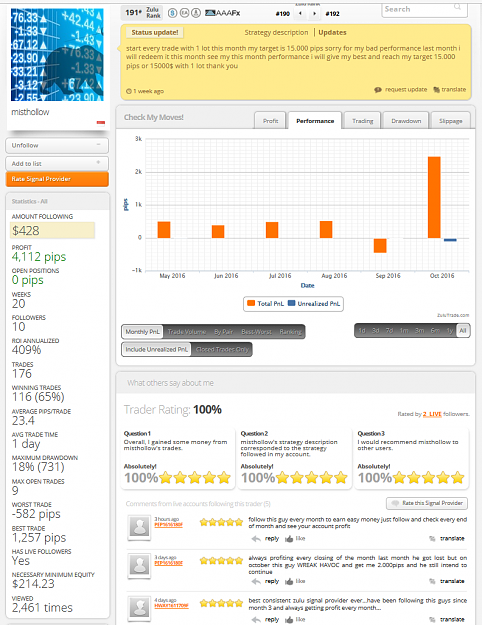Click the 191 Zulu Rank badge
482x625 pixels.
point(142,13)
